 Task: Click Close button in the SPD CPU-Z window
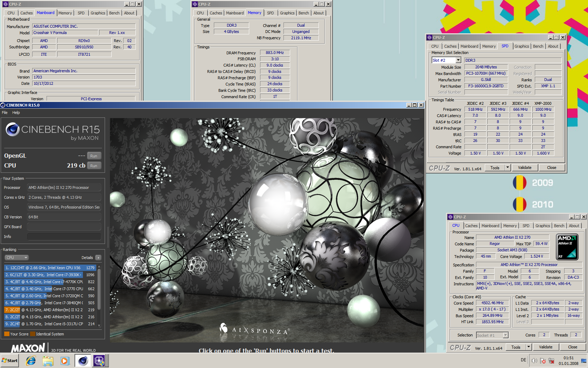pyautogui.click(x=552, y=168)
